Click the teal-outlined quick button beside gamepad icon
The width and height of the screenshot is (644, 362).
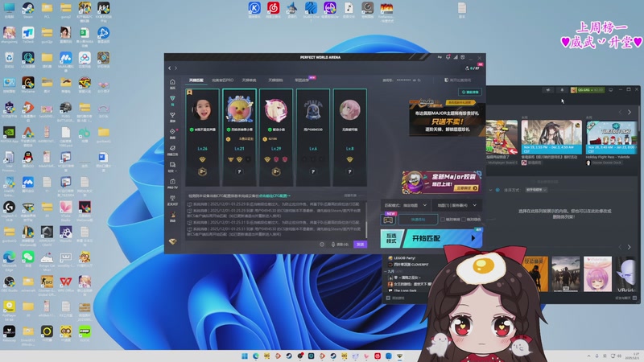click(x=418, y=220)
